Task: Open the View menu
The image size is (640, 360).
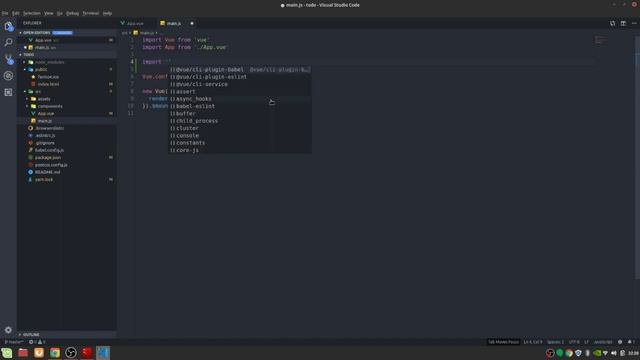Action: (49, 13)
